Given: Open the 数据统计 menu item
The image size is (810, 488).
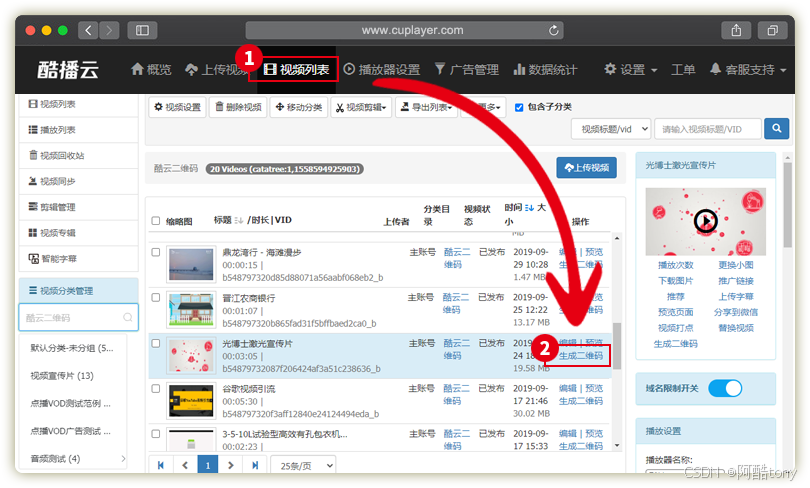Looking at the screenshot, I should tap(545, 69).
